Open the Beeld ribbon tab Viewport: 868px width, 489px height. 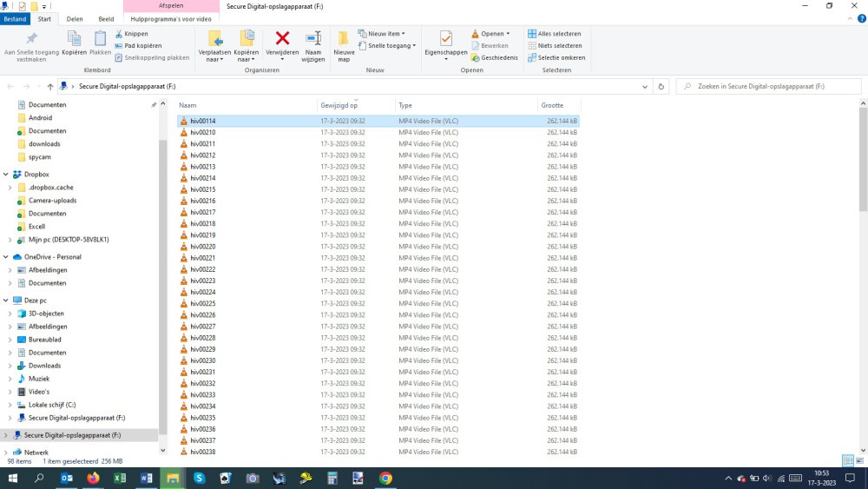tap(106, 18)
